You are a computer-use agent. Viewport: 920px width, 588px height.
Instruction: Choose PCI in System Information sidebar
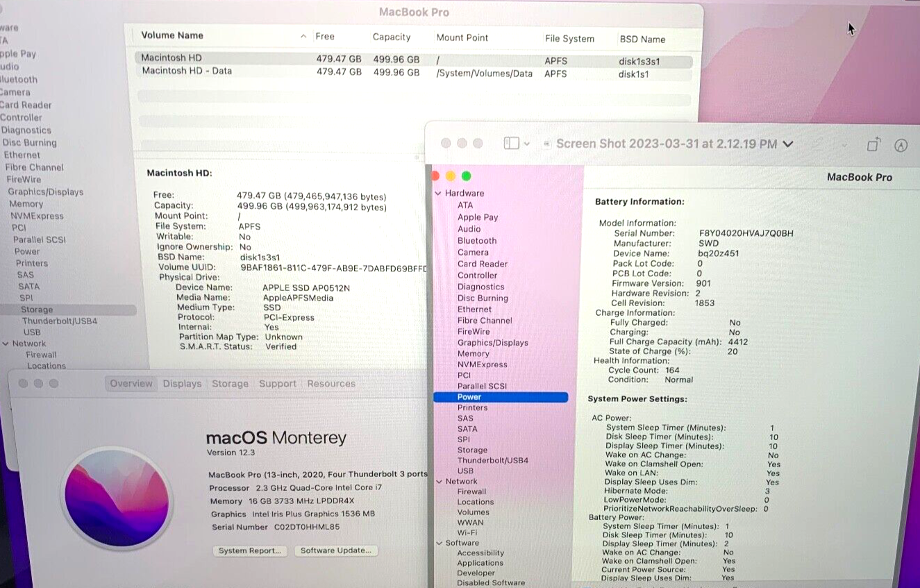click(19, 228)
